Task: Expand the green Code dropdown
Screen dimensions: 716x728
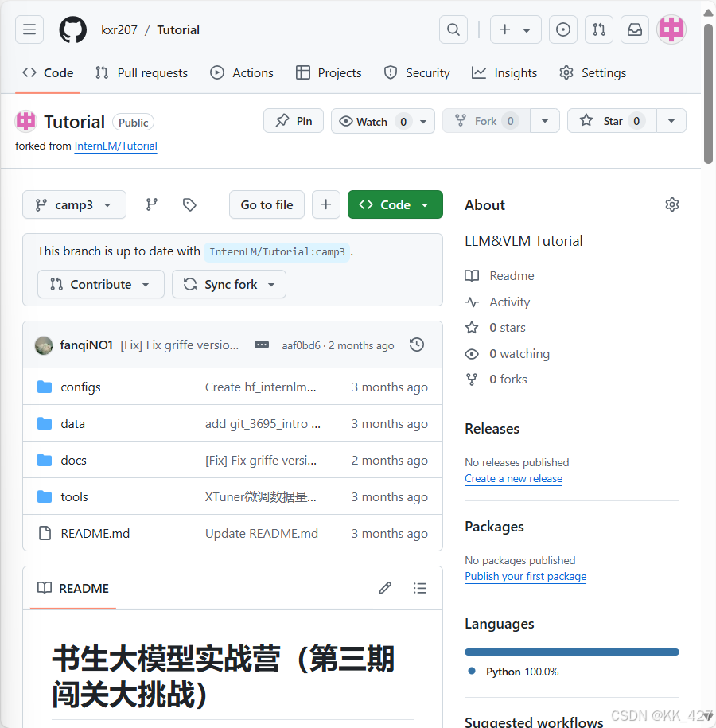Action: tap(395, 204)
